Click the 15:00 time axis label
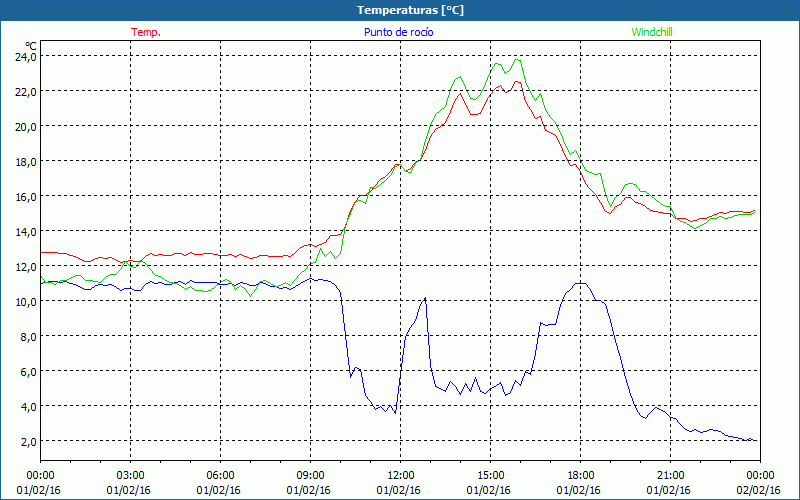 (490, 476)
